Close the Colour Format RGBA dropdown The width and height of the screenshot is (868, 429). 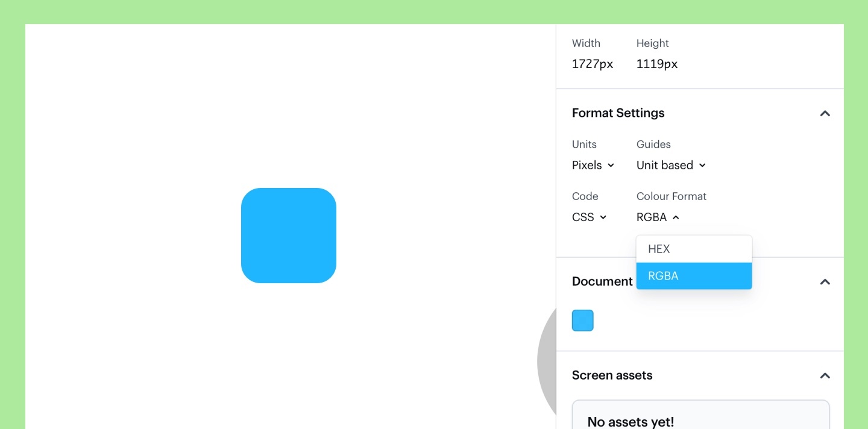pos(658,217)
